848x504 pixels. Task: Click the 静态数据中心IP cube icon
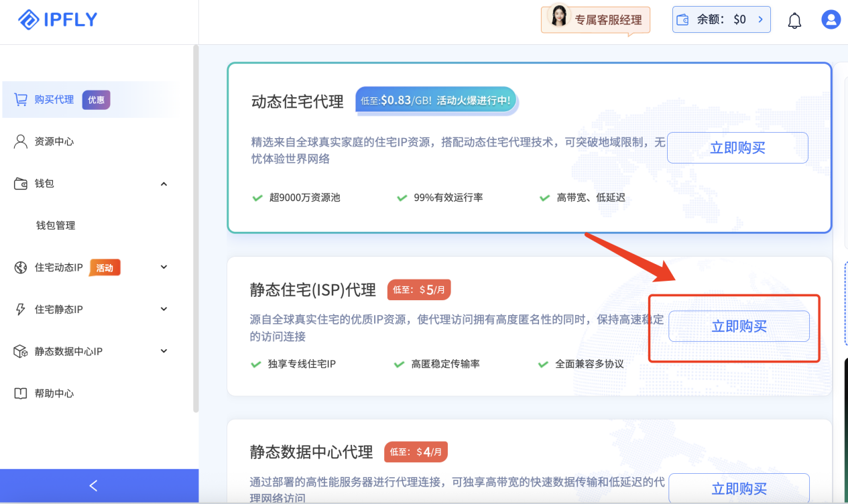tap(21, 351)
